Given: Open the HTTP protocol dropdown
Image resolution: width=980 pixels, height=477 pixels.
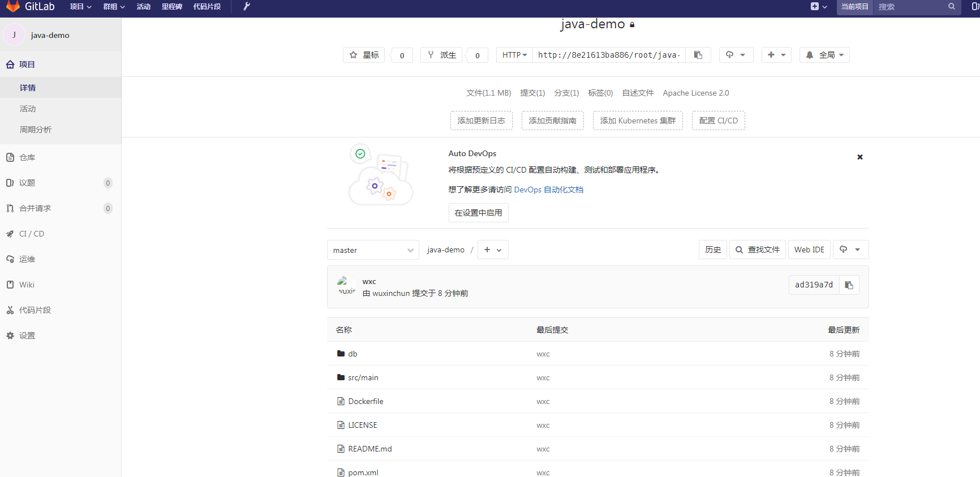Looking at the screenshot, I should point(514,55).
